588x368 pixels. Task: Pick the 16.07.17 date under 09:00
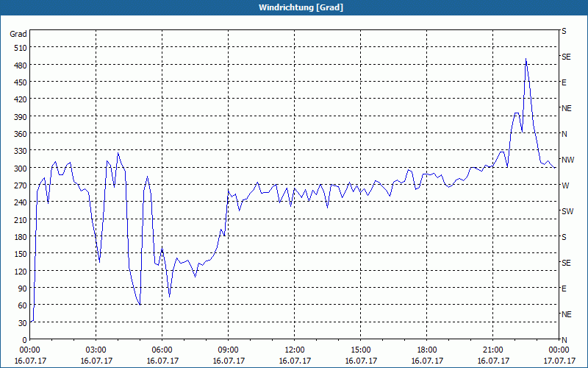pos(229,361)
